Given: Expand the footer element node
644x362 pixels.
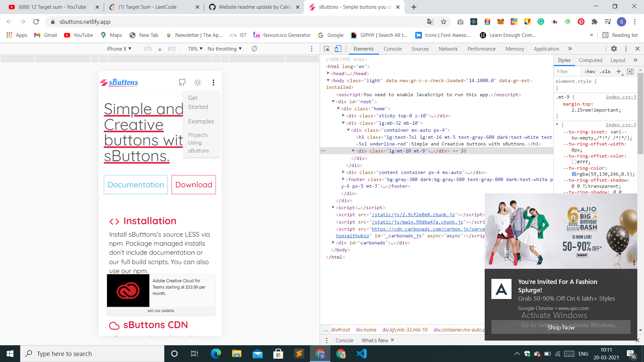Looking at the screenshot, I should (x=343, y=179).
